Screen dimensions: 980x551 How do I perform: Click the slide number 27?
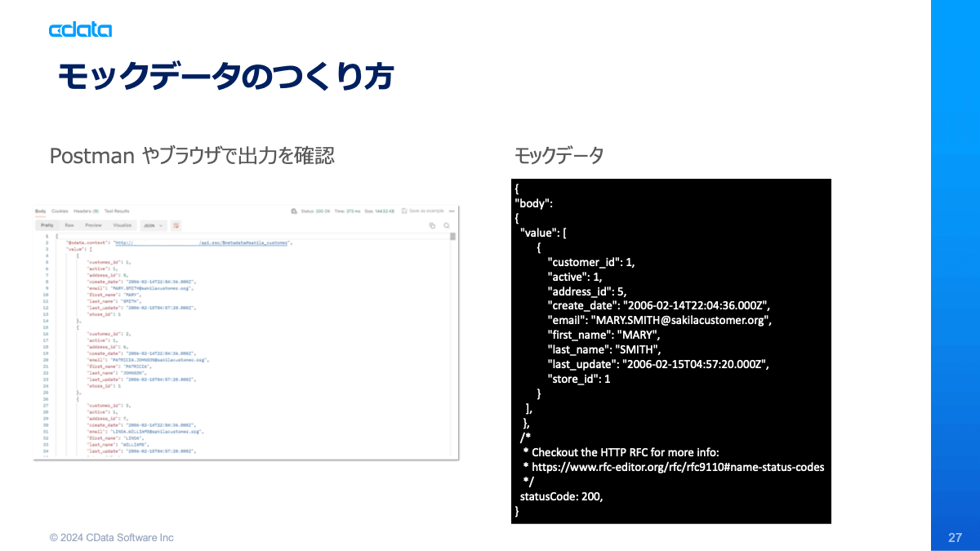click(955, 538)
